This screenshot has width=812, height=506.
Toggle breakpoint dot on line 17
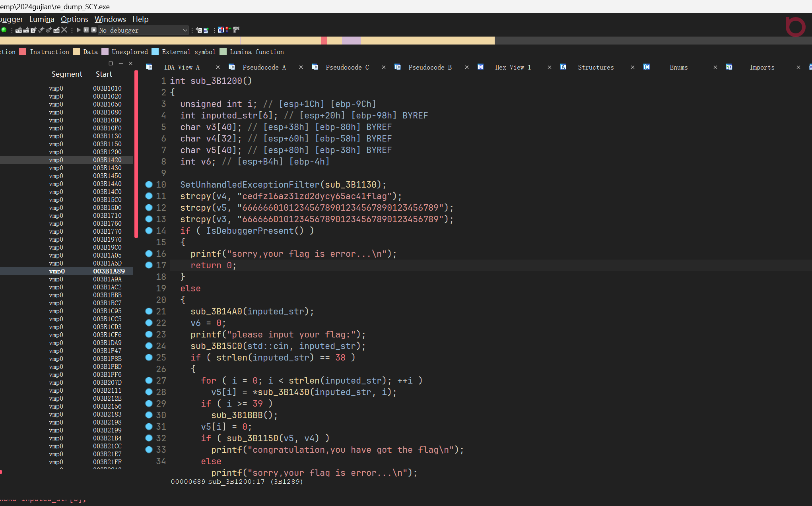[149, 265]
